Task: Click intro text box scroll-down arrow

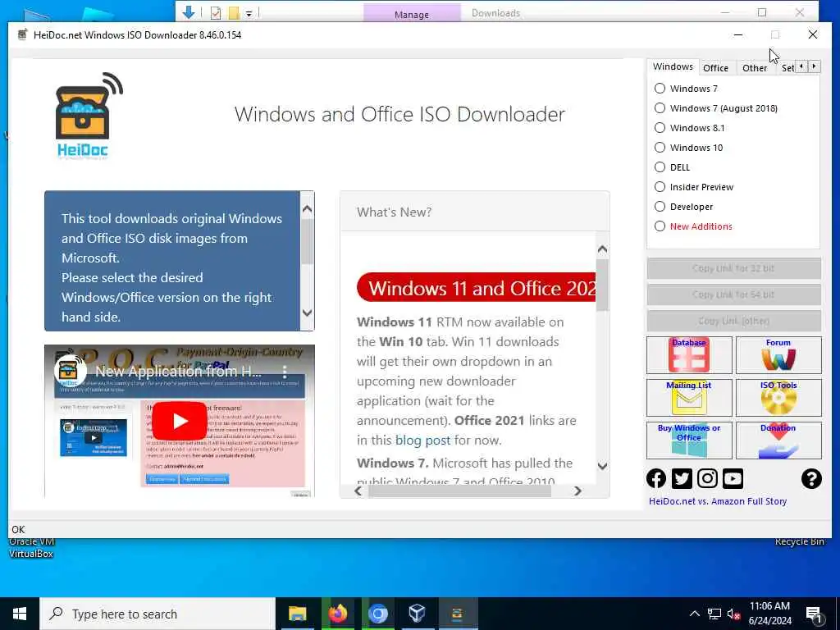Action: click(x=307, y=313)
